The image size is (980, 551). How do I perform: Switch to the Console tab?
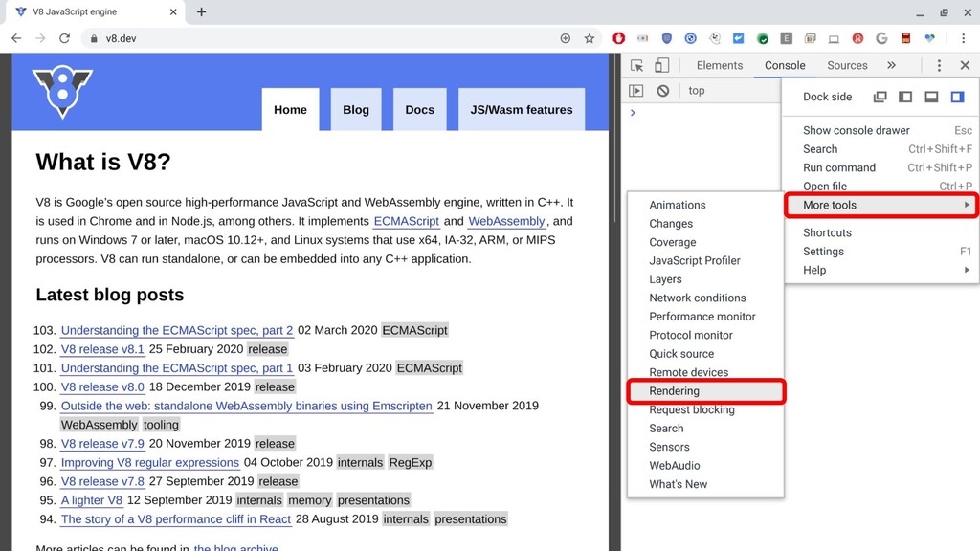785,65
